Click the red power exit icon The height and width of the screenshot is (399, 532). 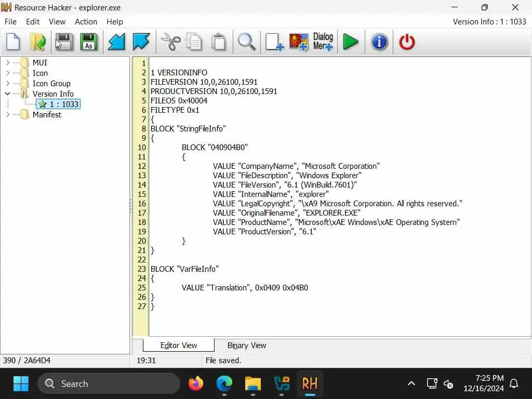(407, 42)
